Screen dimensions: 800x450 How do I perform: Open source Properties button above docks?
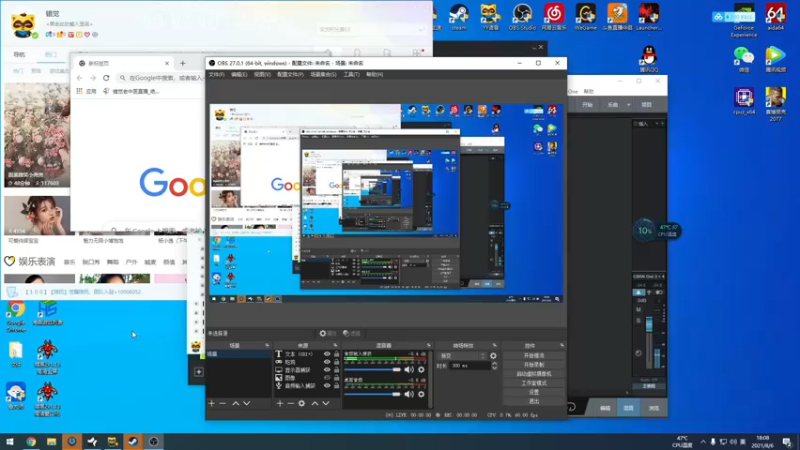(x=328, y=333)
